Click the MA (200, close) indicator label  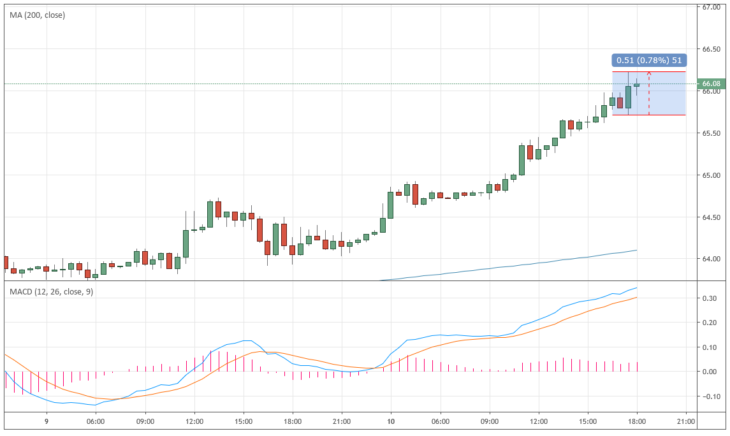click(37, 15)
